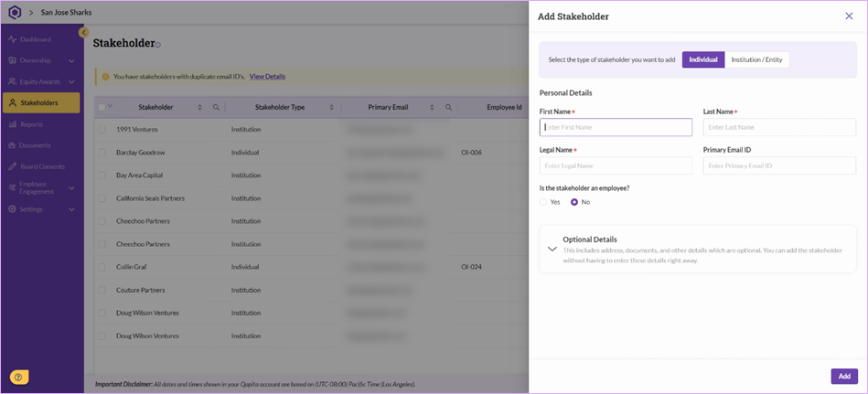This screenshot has width=868, height=394.
Task: Click the Settings gear icon
Action: pyautogui.click(x=12, y=209)
